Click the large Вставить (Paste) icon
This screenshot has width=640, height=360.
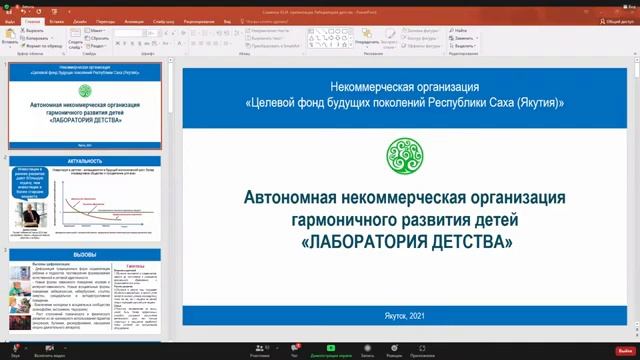click(10, 33)
